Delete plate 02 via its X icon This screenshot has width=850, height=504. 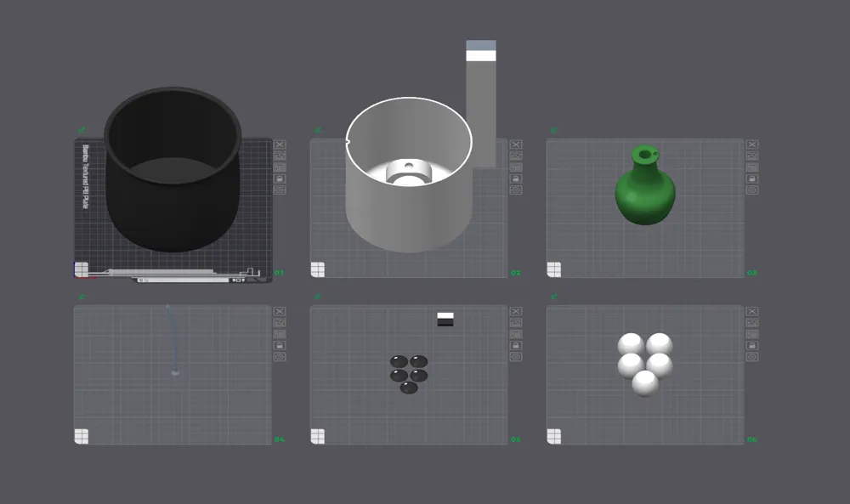click(x=515, y=144)
